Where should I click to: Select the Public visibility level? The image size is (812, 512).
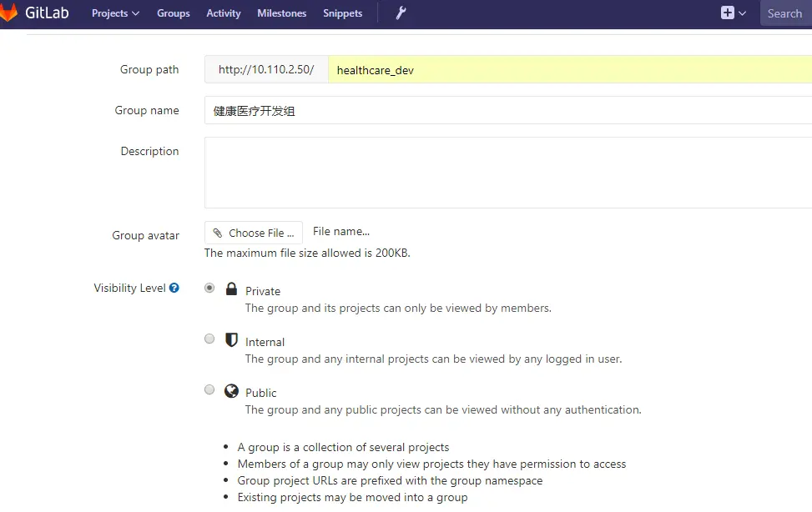coord(209,389)
